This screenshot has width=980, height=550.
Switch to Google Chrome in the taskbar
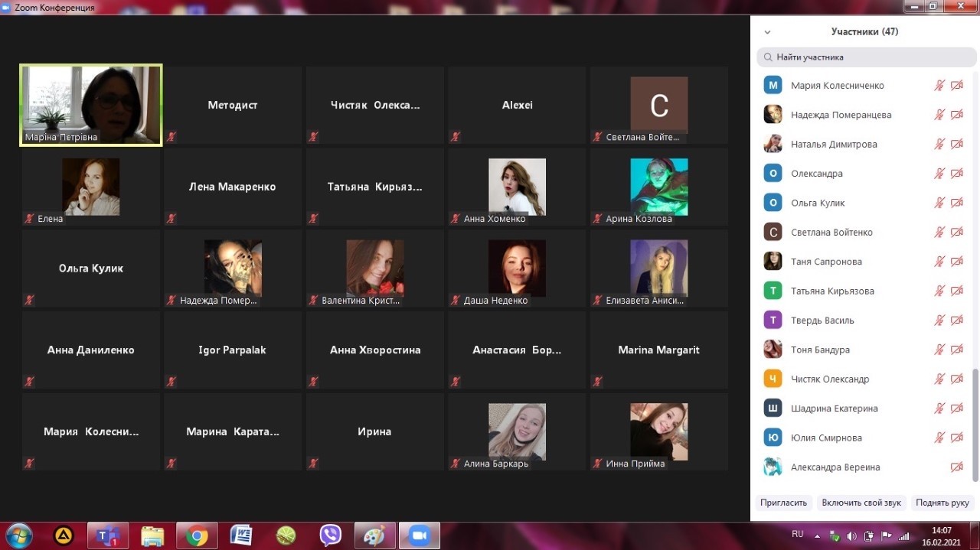point(197,535)
